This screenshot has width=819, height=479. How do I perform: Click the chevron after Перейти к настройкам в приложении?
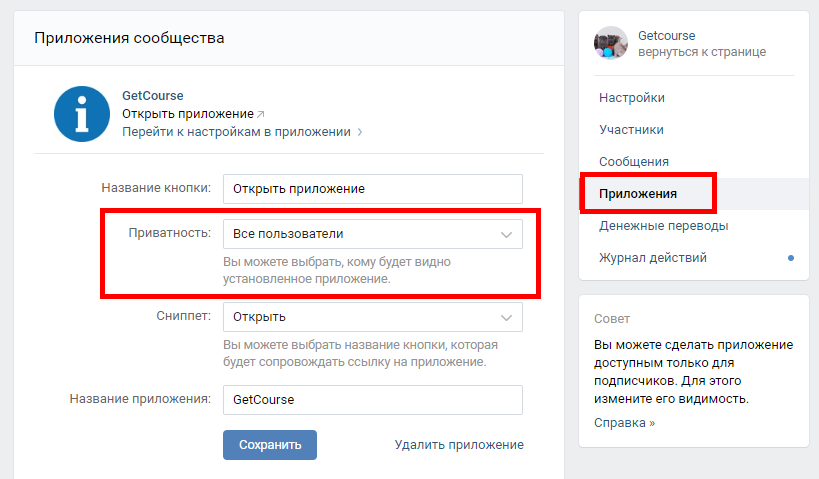(359, 132)
